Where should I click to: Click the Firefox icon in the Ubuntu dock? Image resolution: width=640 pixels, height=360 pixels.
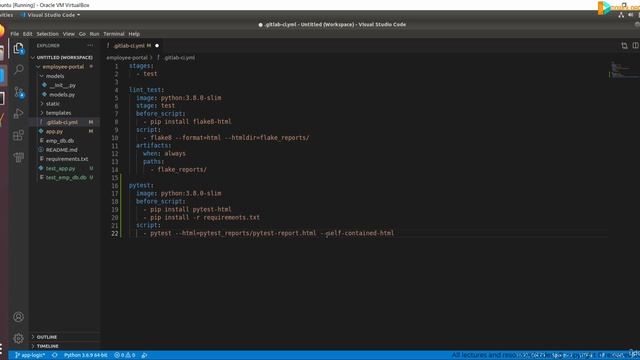[x=2, y=31]
